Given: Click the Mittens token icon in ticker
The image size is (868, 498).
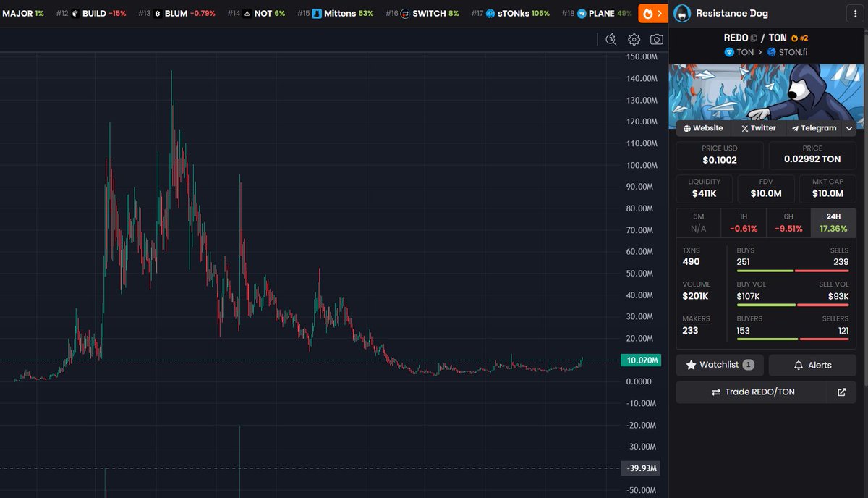Looking at the screenshot, I should [317, 13].
